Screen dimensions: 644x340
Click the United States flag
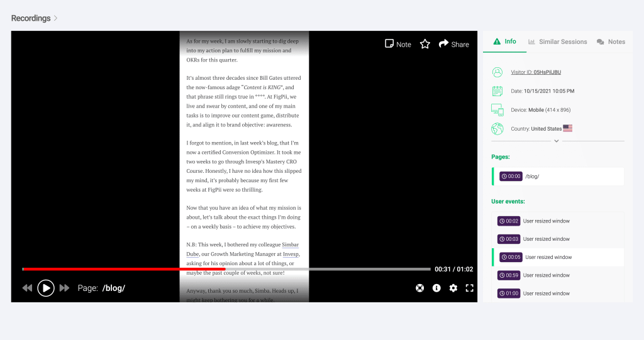coord(568,128)
